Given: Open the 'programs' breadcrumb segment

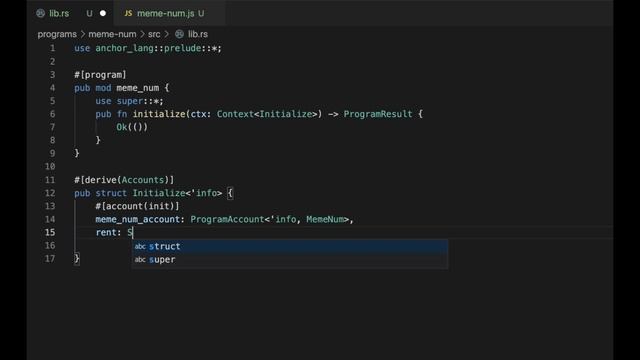Looking at the screenshot, I should point(57,34).
